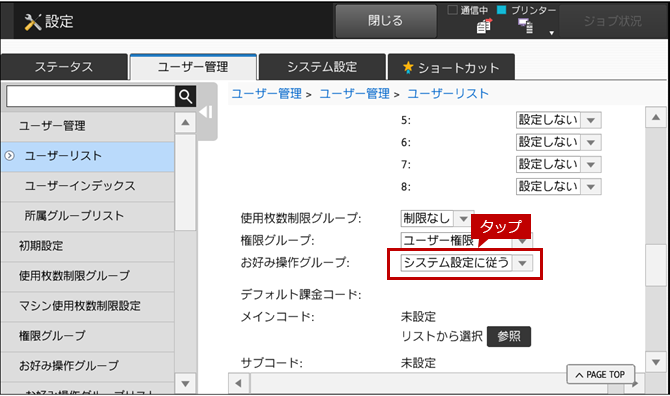Click sidebar scroll up arrow

(185, 123)
